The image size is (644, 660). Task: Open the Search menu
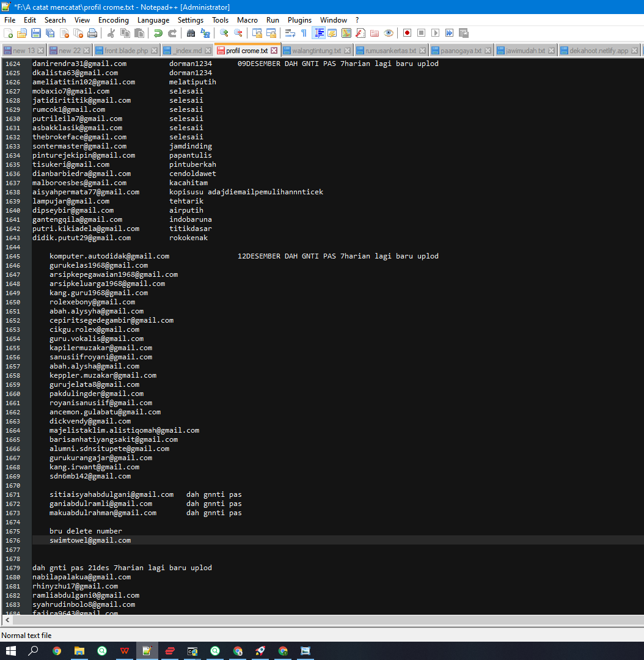click(55, 20)
